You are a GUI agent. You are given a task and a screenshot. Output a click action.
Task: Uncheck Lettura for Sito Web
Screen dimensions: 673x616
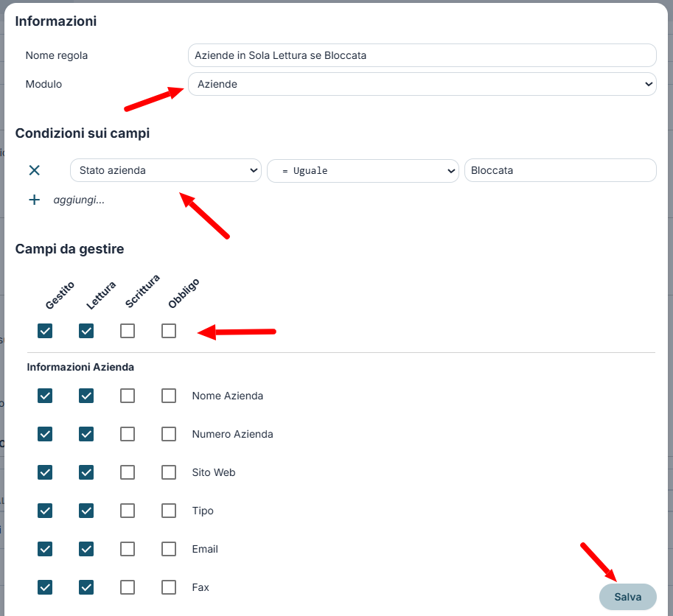pos(86,472)
